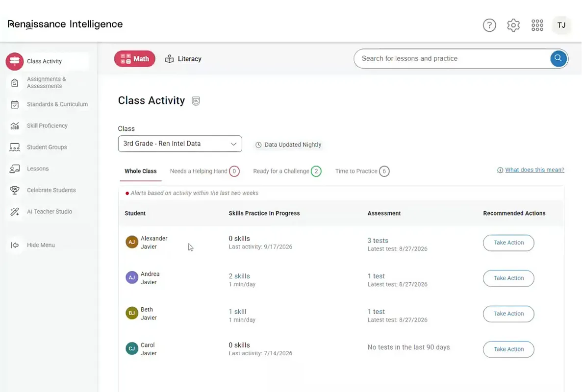
Task: Open the Needs a Helping Hand tab
Action: 204,171
